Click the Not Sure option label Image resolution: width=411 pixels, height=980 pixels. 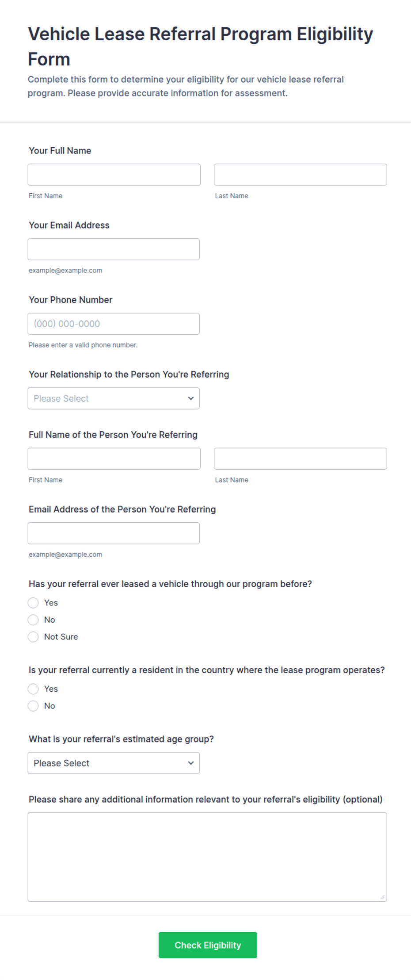pyautogui.click(x=61, y=637)
